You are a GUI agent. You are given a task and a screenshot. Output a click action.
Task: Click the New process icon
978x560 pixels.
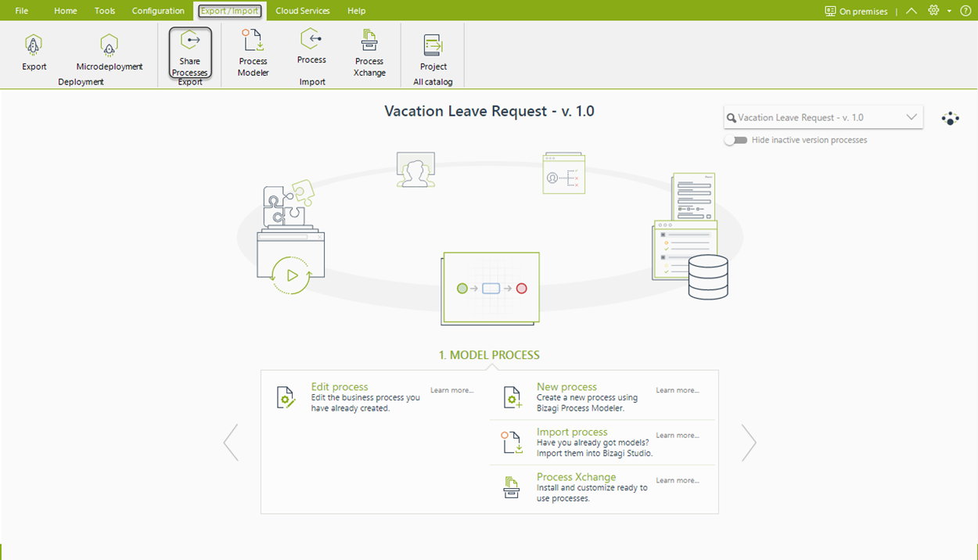tap(512, 397)
